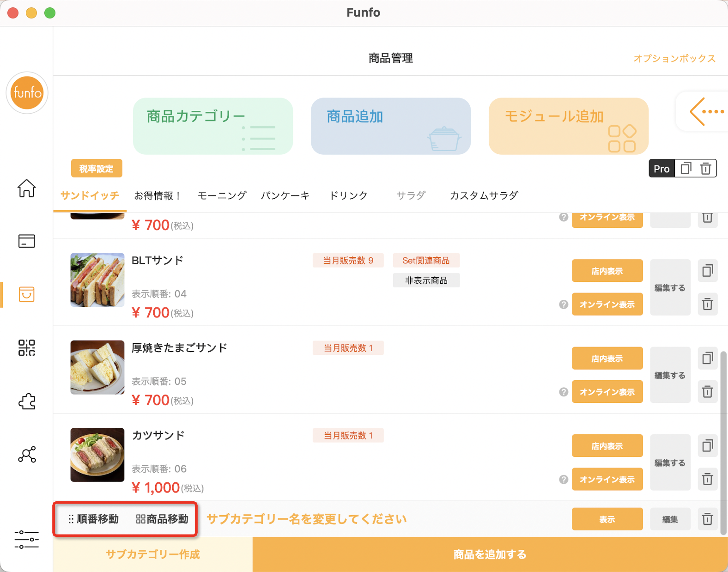Image resolution: width=728 pixels, height=572 pixels.
Task: Click the funfo logo
Action: click(27, 93)
